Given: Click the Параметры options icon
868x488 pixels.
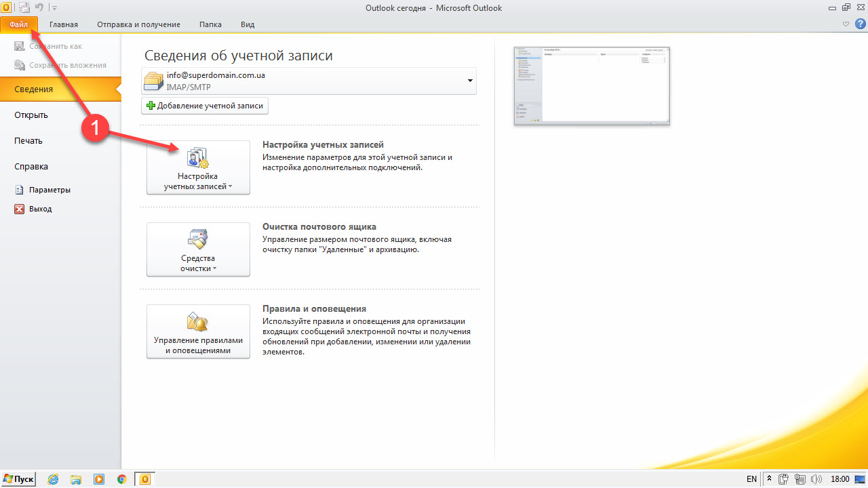Looking at the screenshot, I should pyautogui.click(x=20, y=190).
